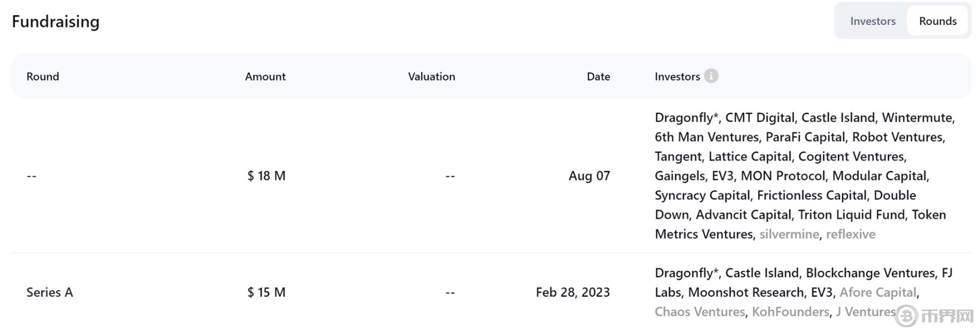Screen dimensions: 980x335
Task: Click the Amount column header
Action: click(x=265, y=77)
